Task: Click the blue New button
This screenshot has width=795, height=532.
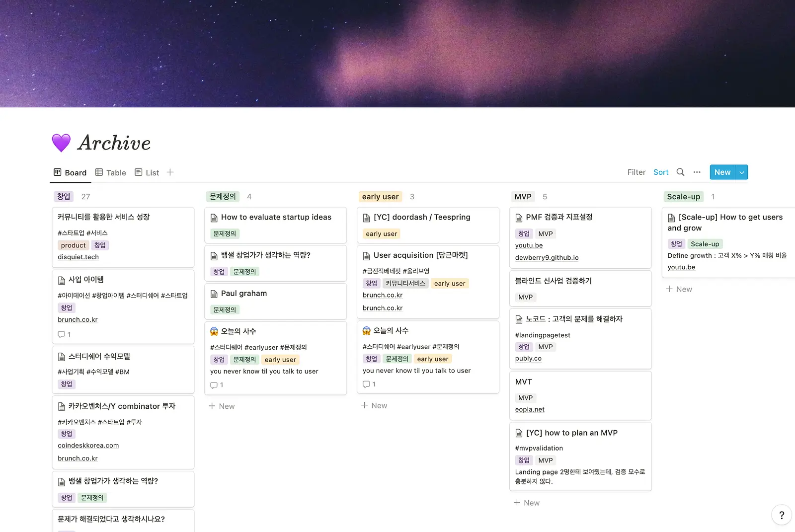Action: click(722, 172)
